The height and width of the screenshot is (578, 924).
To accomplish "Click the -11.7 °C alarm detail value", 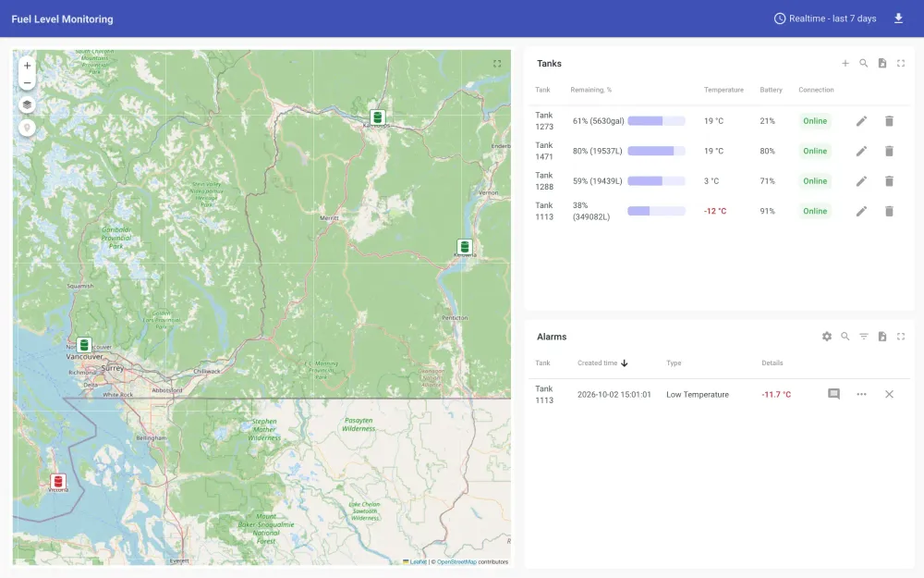I will (x=776, y=395).
